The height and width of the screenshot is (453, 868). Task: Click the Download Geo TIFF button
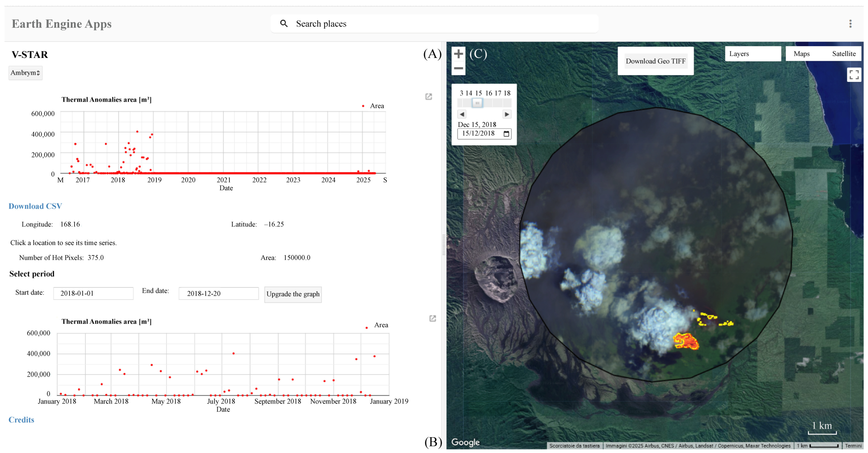click(656, 61)
